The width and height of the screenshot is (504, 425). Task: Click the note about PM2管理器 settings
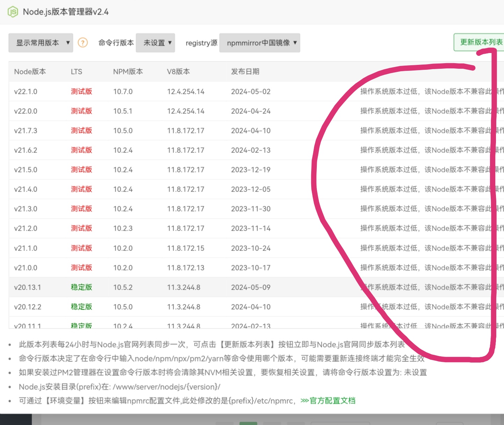[223, 372]
